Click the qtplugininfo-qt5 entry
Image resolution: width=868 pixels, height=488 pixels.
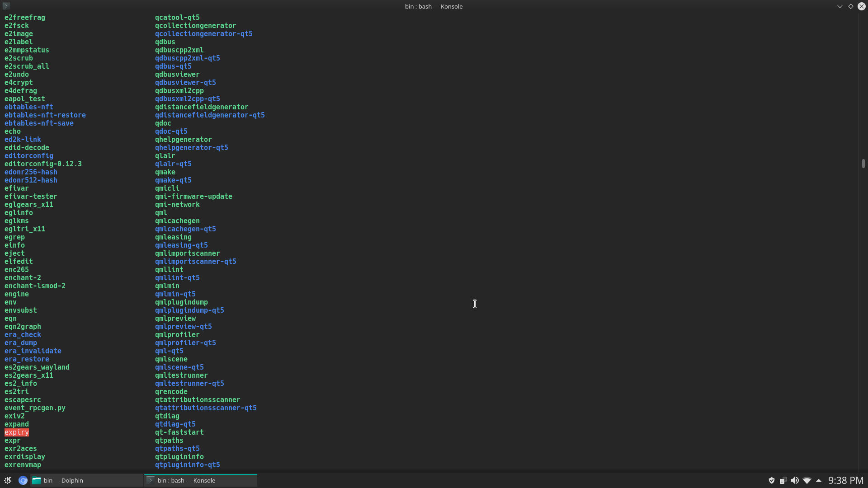[188, 465]
